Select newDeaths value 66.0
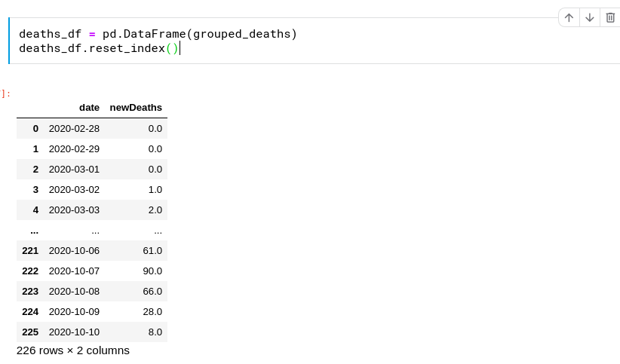The width and height of the screenshot is (620, 364). click(152, 292)
